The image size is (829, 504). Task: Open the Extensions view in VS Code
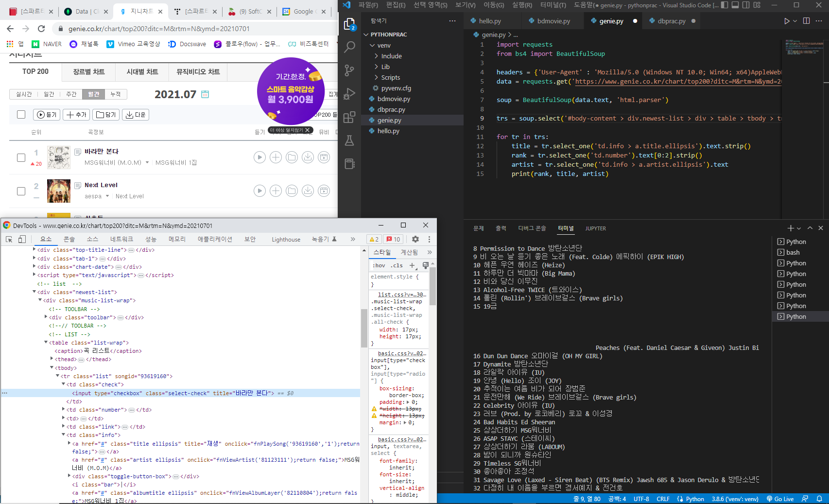[x=349, y=117]
